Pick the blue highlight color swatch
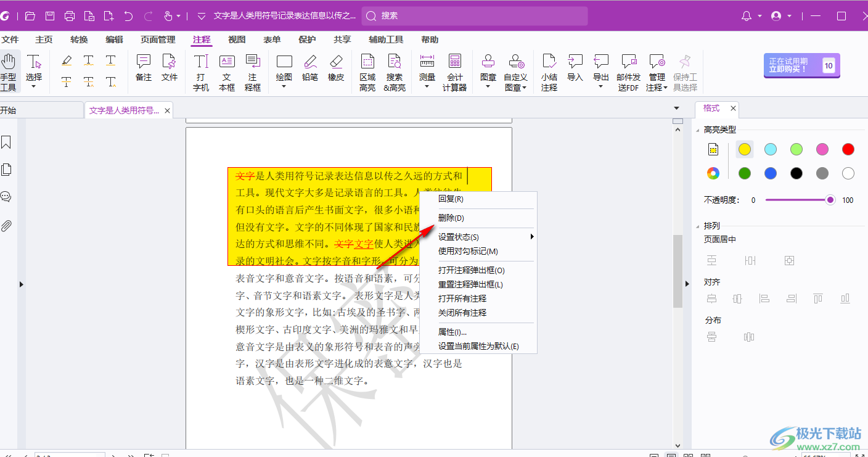The image size is (868, 457). 771,173
